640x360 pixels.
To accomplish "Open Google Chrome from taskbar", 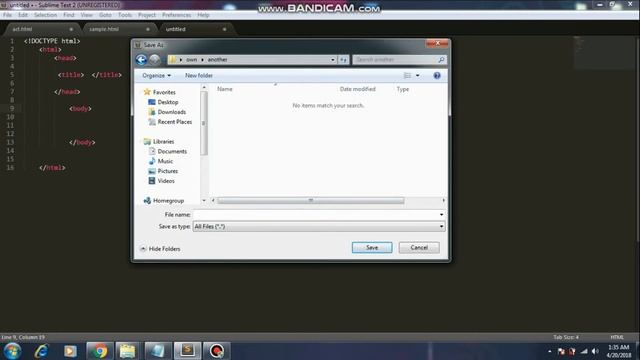I will pyautogui.click(x=99, y=351).
